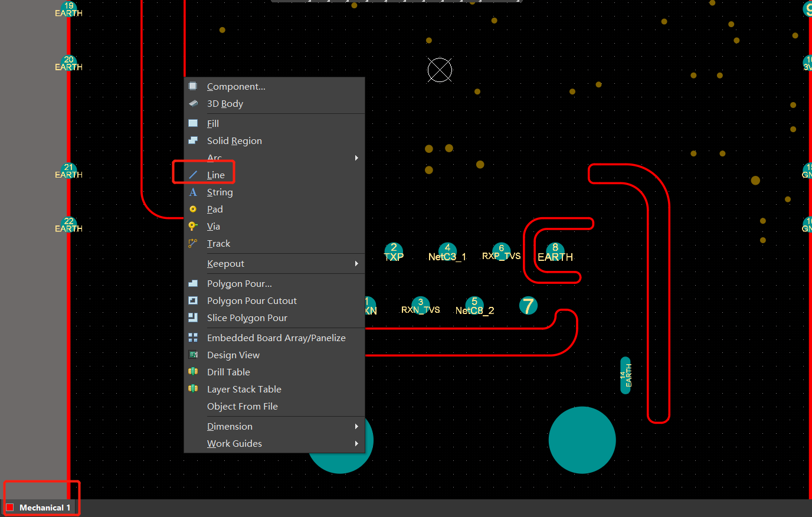This screenshot has width=812, height=517.
Task: Click the Line tool icon
Action: click(x=193, y=175)
